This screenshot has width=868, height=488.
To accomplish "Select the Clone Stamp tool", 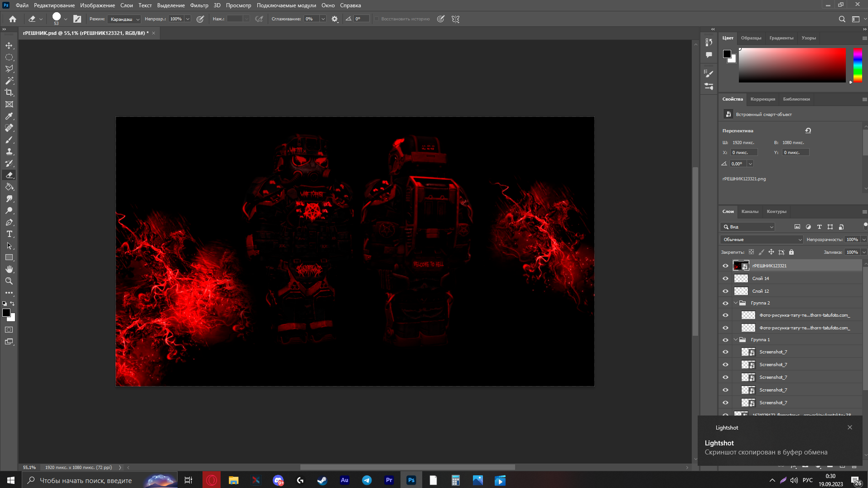I will (9, 152).
